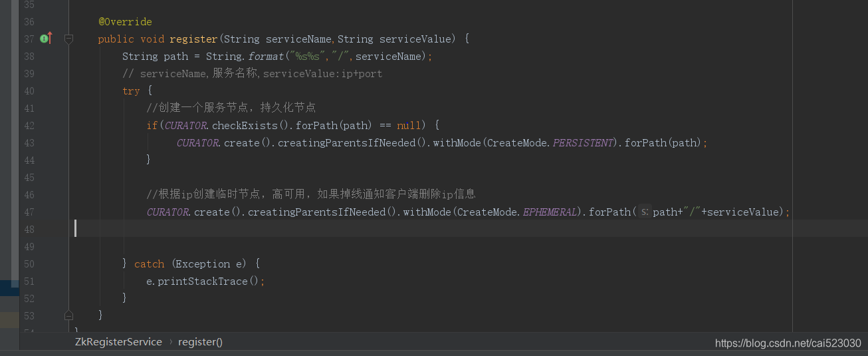Click the "%s%s" string literal on line 38
The width and height of the screenshot is (868, 356).
308,57
